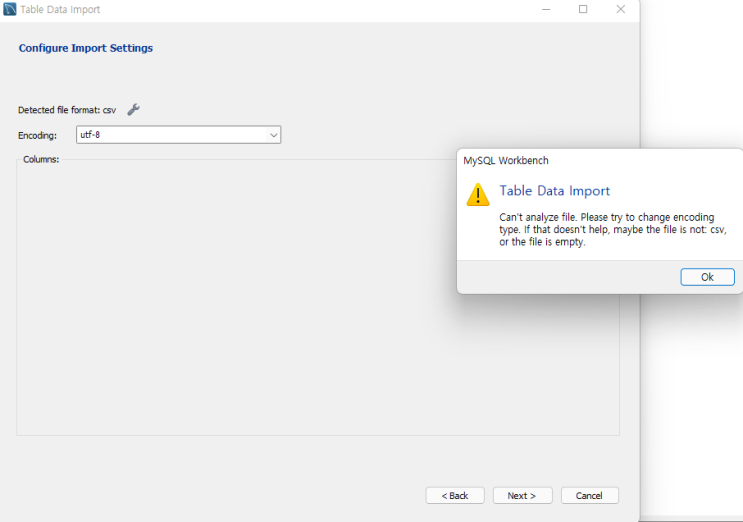The width and height of the screenshot is (743, 522).
Task: Expand the Encoding dropdown arrow
Action: (273, 135)
